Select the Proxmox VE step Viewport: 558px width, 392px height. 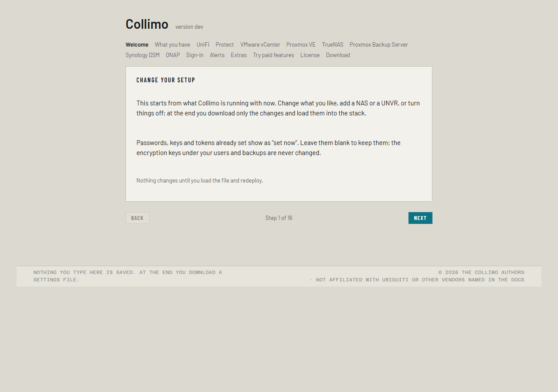coord(301,44)
